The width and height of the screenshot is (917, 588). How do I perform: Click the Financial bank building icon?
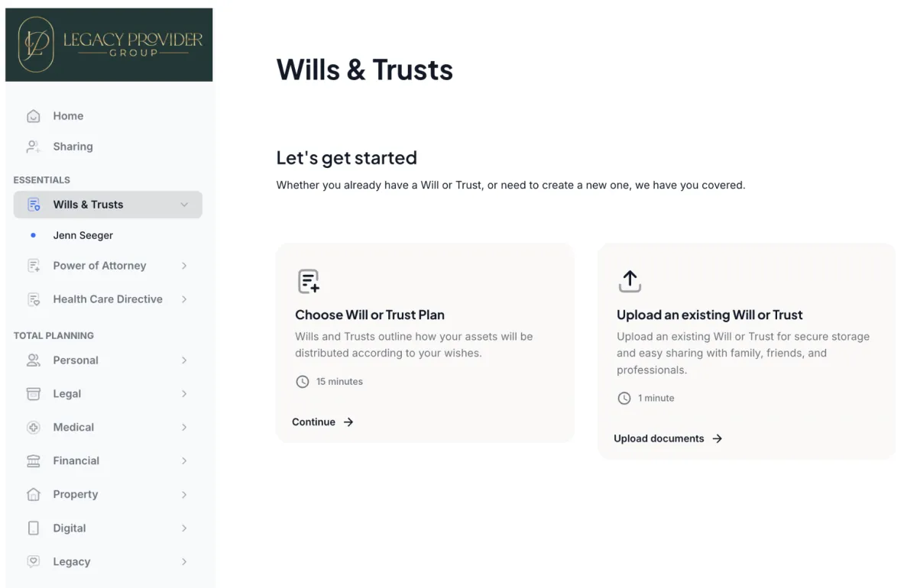pos(34,461)
